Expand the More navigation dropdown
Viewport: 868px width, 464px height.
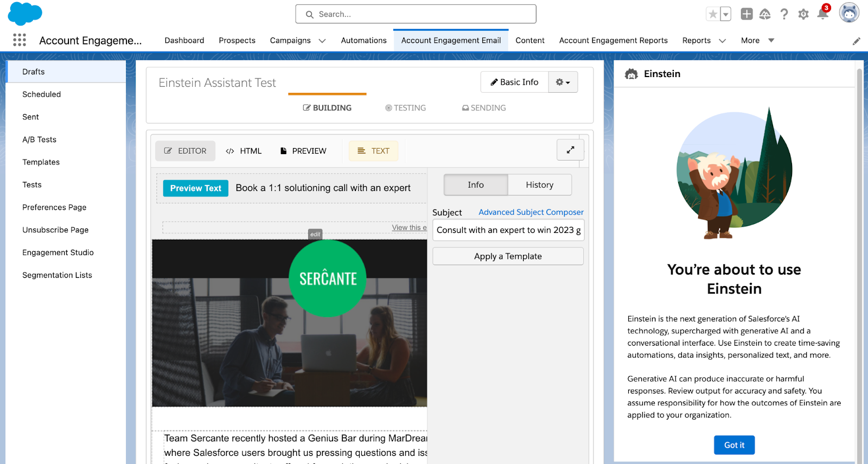[757, 40]
